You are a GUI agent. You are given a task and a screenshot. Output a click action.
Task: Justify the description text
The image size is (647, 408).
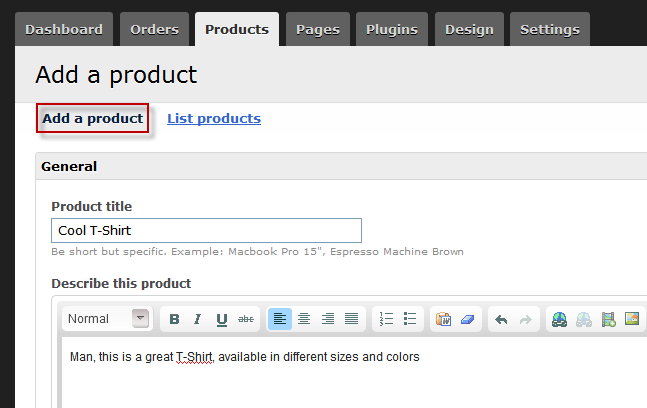(352, 319)
